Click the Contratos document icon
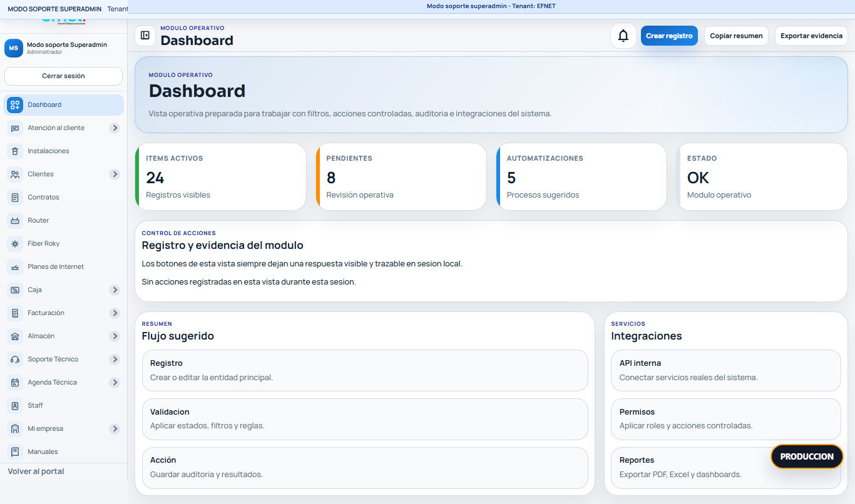This screenshot has height=504, width=855. coord(15,197)
